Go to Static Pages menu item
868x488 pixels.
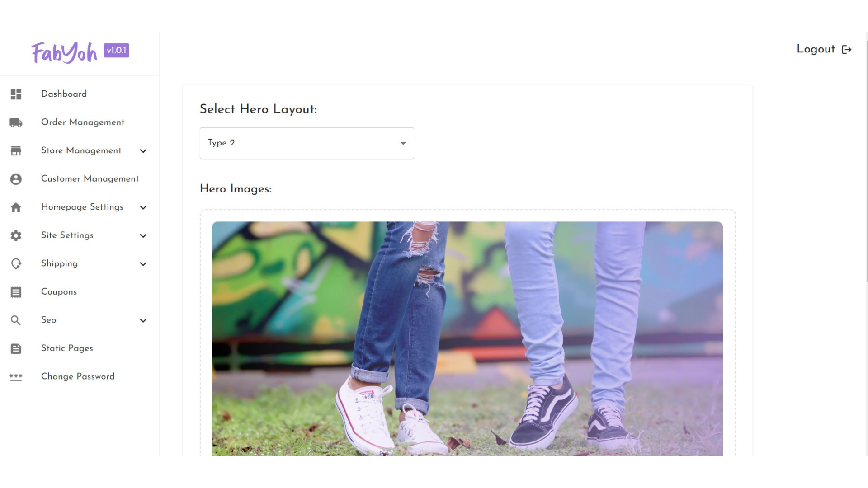(67, 348)
